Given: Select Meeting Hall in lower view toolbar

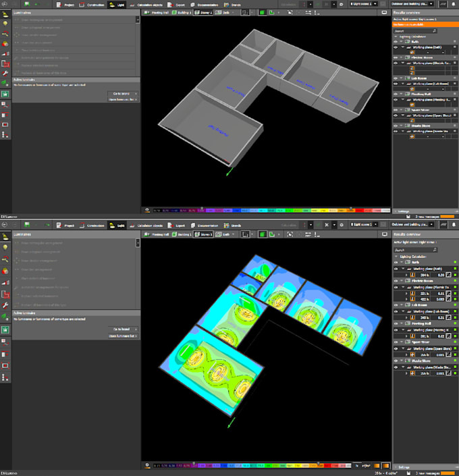Looking at the screenshot, I should click(x=157, y=234).
